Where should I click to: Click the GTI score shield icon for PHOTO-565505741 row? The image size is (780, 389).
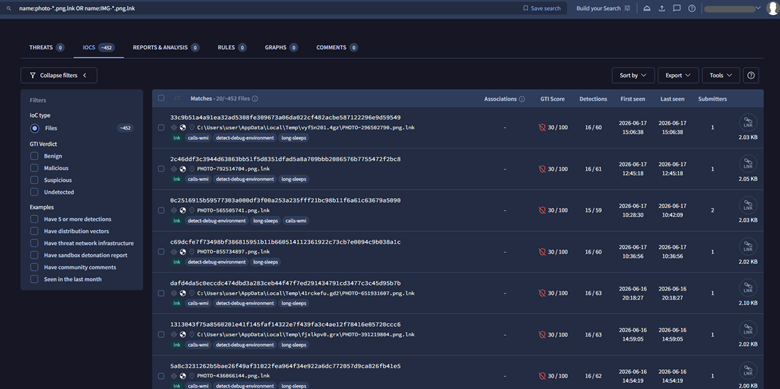(x=542, y=210)
